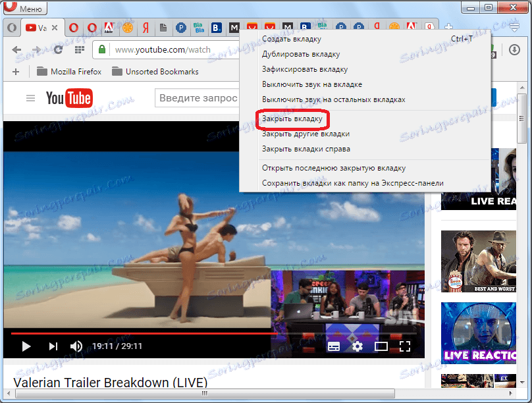Choose Зафиксировать вкладку
Viewport: 532px width, 403px height.
point(365,69)
